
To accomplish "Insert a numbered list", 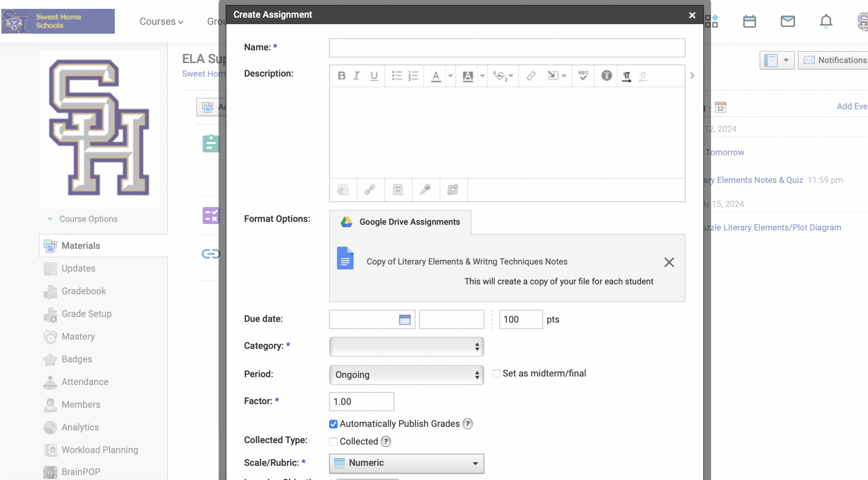I will [x=413, y=76].
